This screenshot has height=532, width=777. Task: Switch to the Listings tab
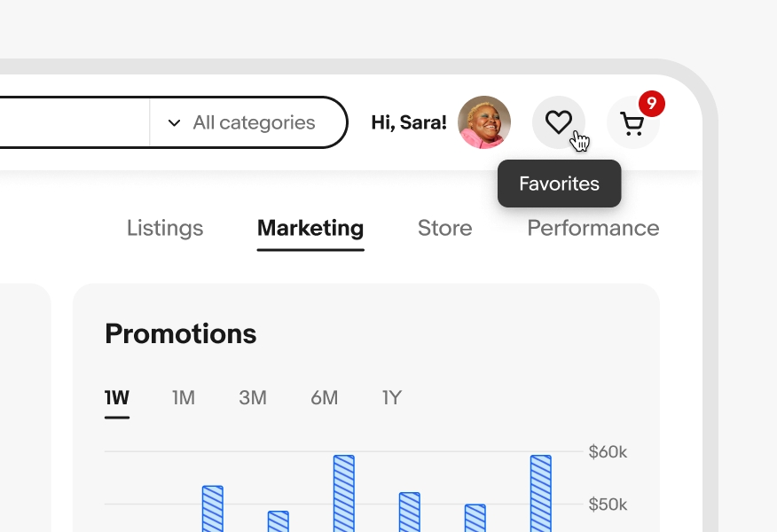pyautogui.click(x=165, y=228)
